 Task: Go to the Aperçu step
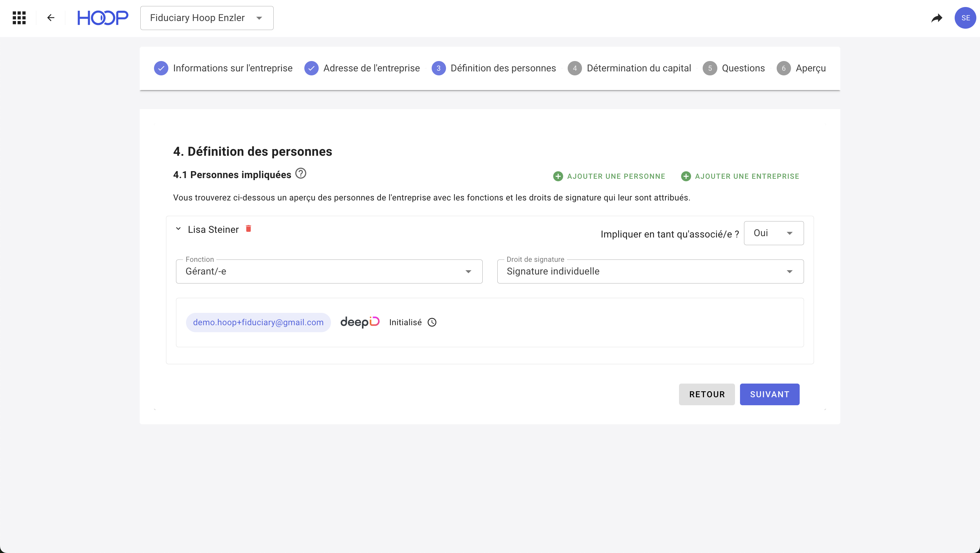click(x=801, y=68)
